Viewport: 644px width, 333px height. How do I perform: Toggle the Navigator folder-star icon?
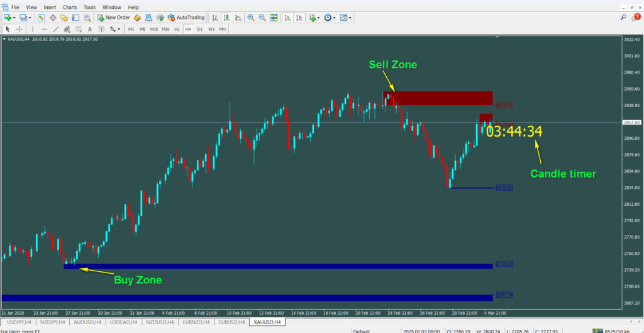(64, 18)
